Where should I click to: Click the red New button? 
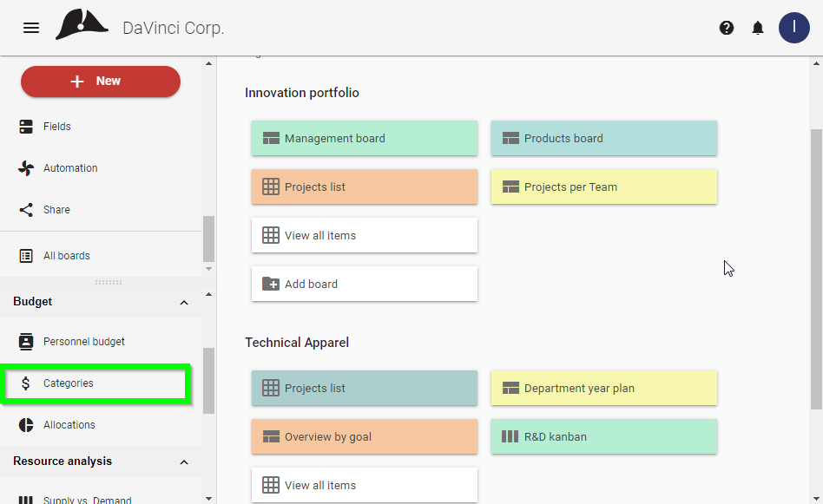click(101, 82)
